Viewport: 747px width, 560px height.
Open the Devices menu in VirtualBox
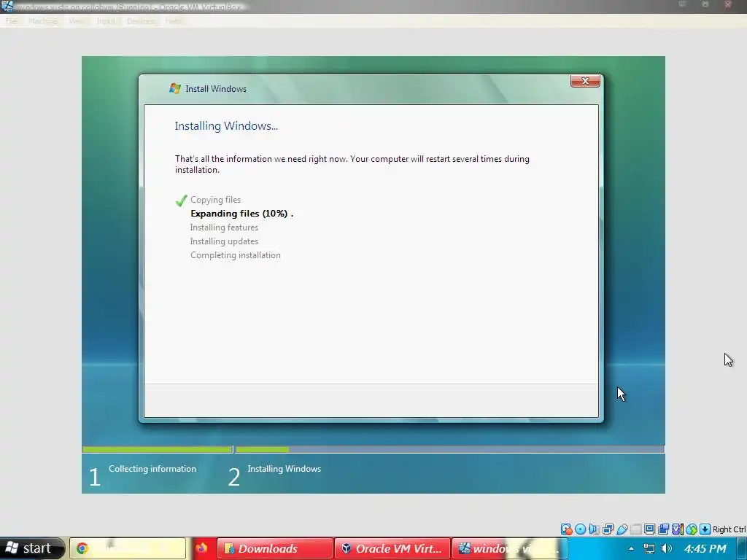pos(141,21)
